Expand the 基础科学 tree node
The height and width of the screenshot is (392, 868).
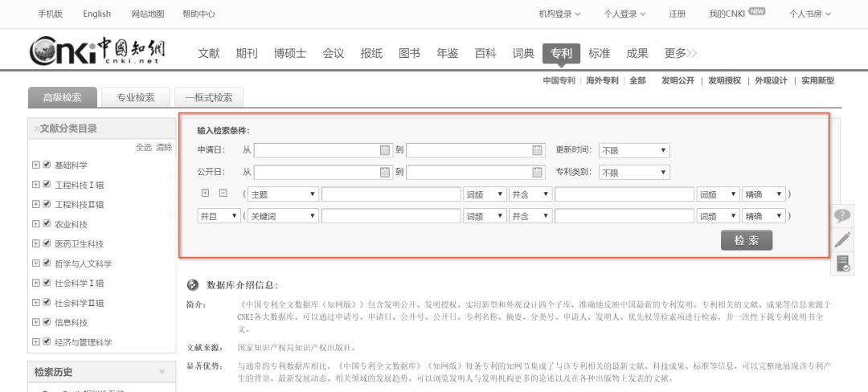tap(36, 165)
